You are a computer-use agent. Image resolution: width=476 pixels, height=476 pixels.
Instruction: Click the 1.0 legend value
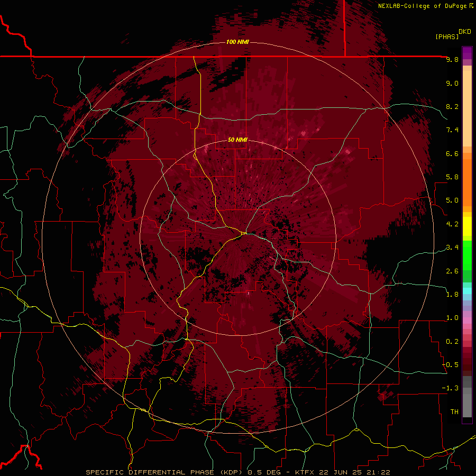(x=452, y=318)
